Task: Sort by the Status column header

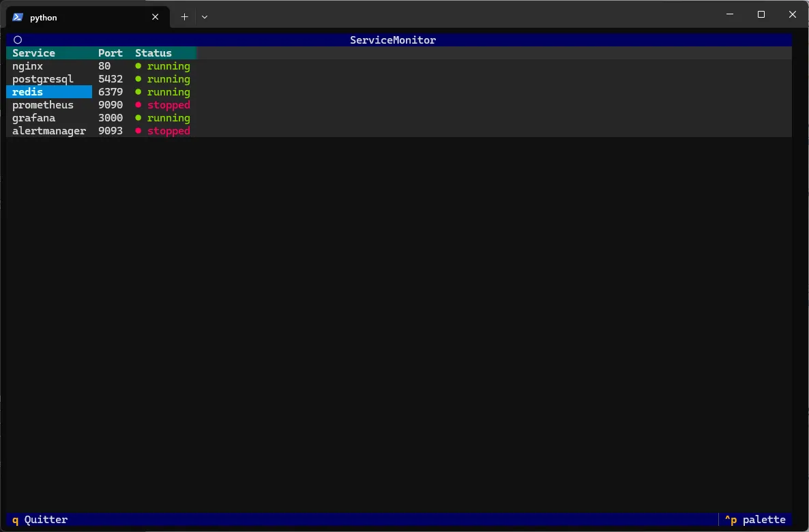Action: pyautogui.click(x=153, y=53)
